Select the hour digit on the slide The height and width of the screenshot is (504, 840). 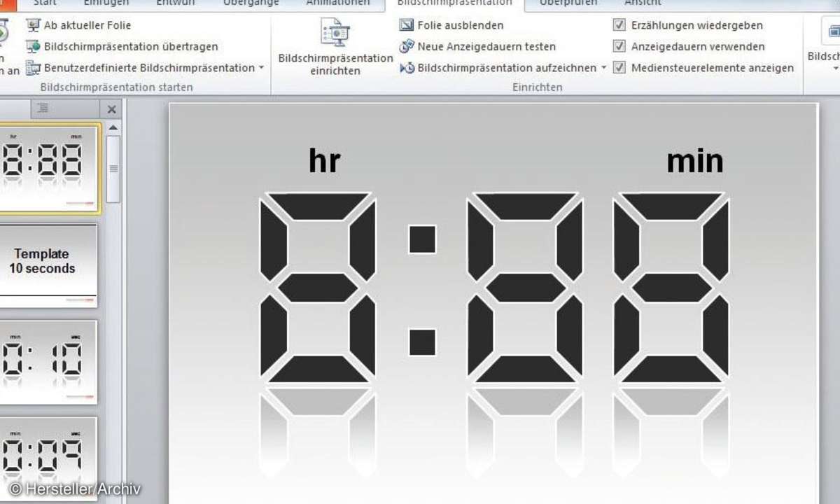pyautogui.click(x=318, y=288)
